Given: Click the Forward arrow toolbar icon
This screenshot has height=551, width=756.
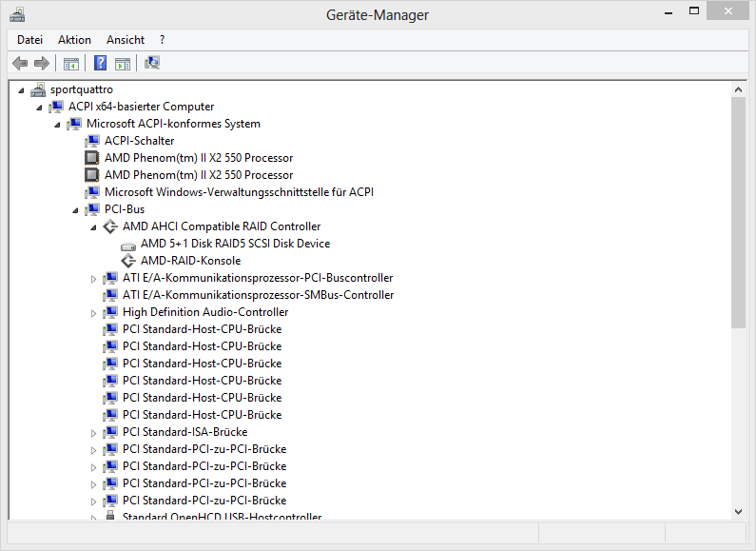Looking at the screenshot, I should (42, 63).
